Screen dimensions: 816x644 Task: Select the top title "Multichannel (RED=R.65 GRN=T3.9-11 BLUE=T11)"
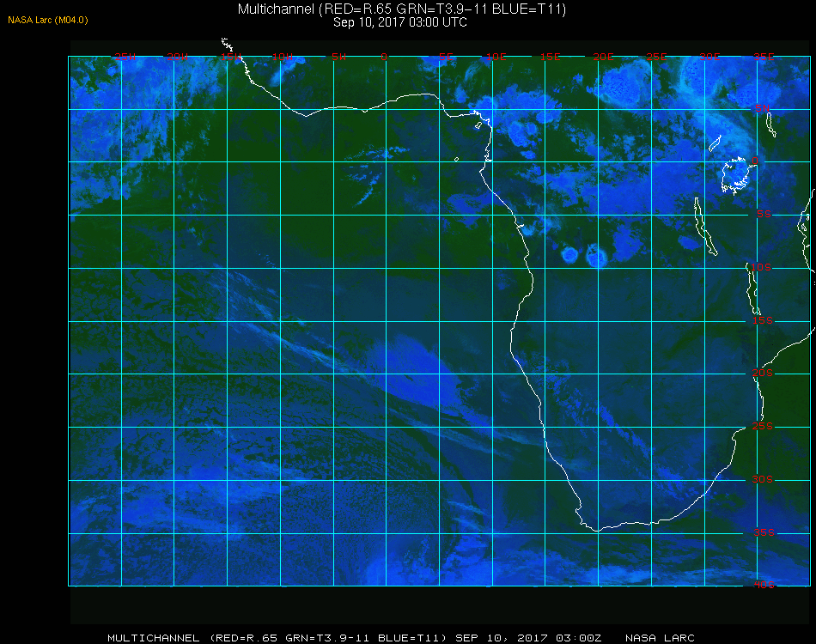402,9
